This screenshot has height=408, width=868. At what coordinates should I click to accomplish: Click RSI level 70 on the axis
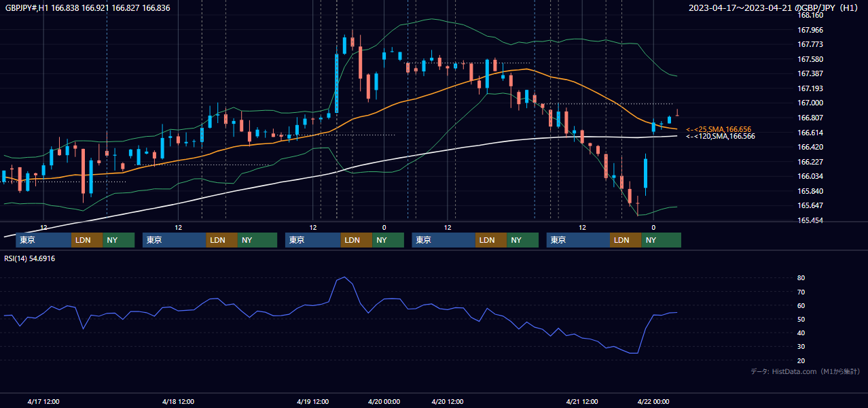click(801, 292)
